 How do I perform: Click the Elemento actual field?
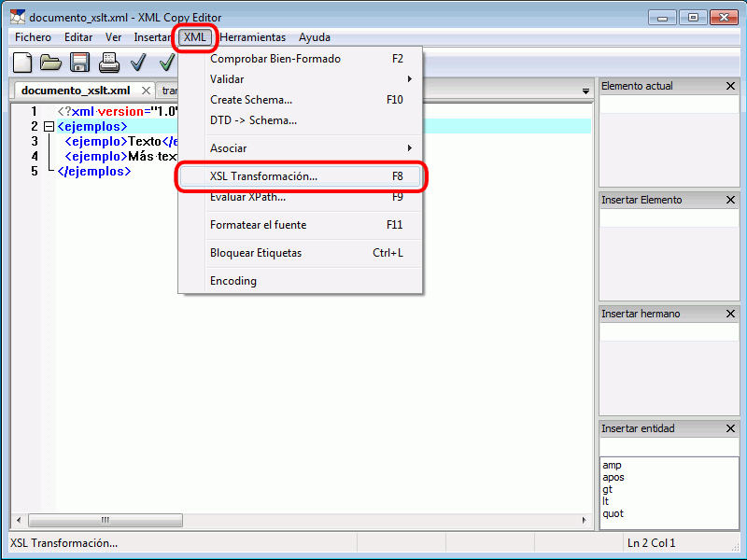coord(669,105)
